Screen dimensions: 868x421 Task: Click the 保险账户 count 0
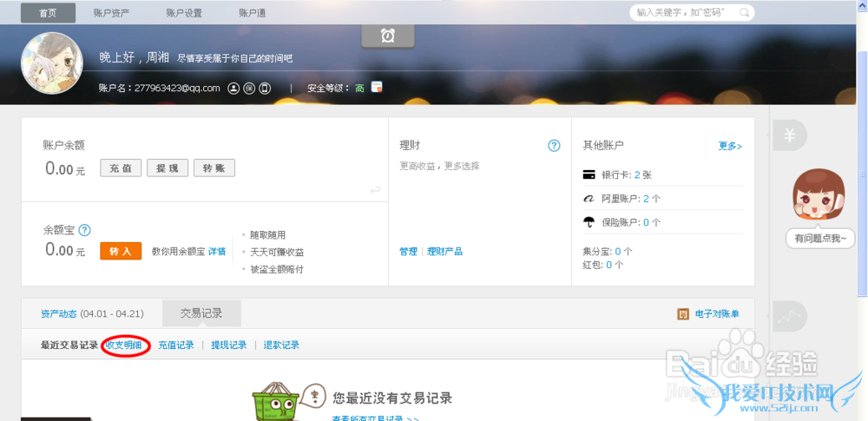point(646,222)
